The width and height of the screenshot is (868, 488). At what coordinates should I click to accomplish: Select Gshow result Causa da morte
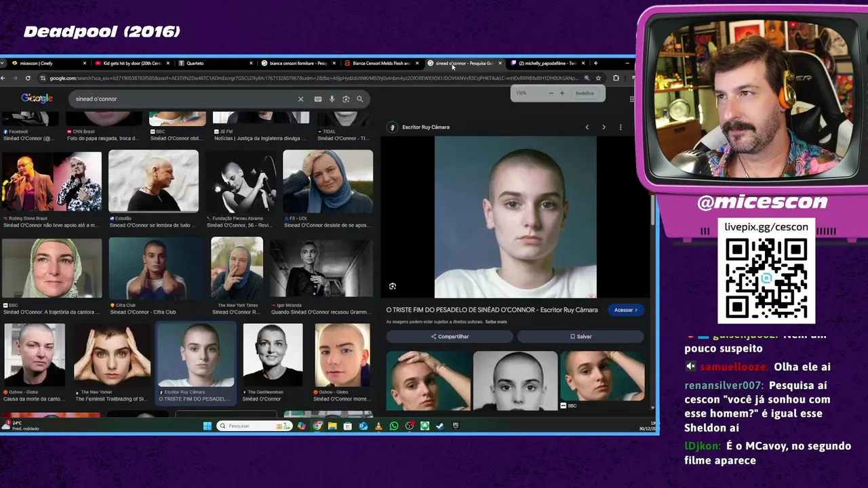(x=34, y=355)
